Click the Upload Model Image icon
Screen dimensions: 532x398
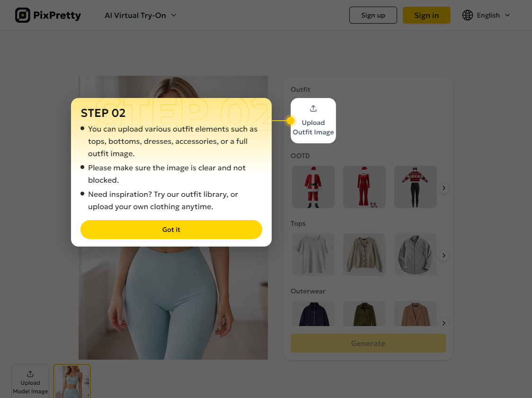point(30,373)
